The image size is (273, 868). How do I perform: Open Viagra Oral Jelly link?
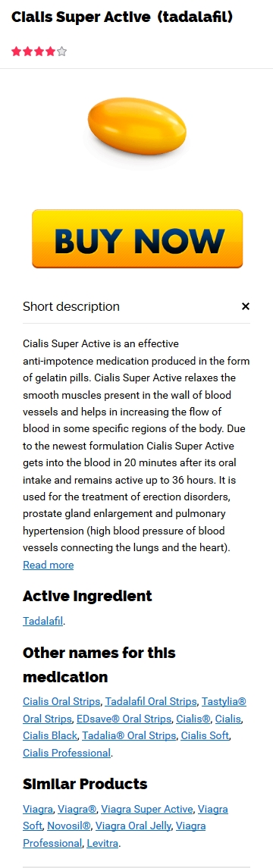(133, 826)
